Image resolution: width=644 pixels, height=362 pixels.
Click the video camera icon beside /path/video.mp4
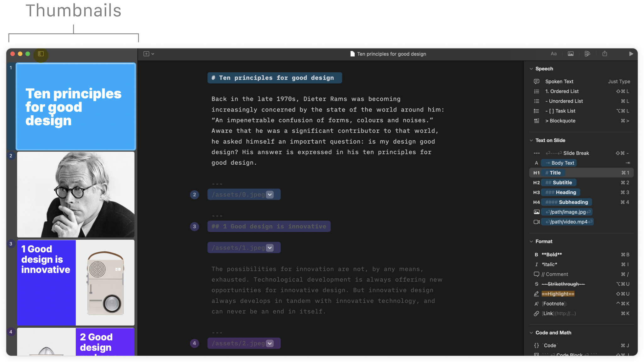(536, 222)
